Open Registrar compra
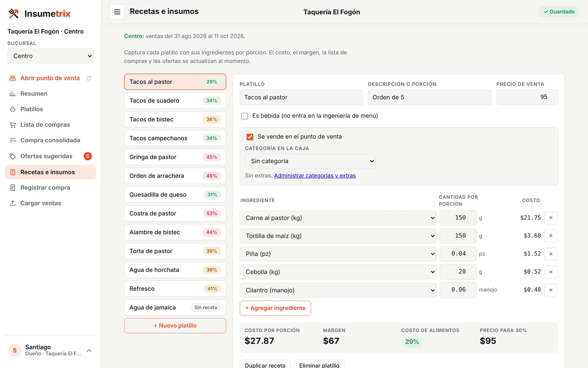Screen dimensions: 588x368 click(x=50, y=188)
